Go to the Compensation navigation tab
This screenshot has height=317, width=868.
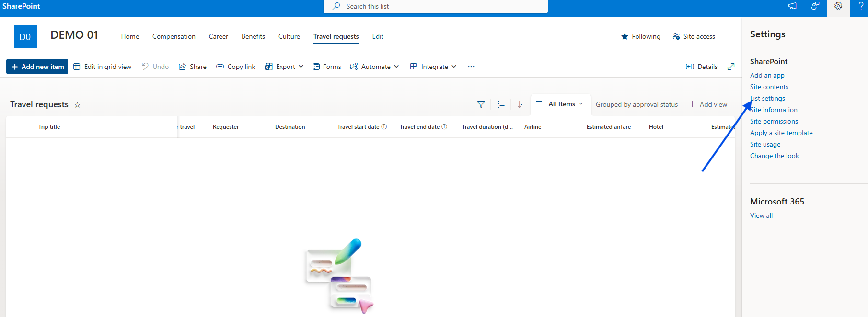pyautogui.click(x=174, y=36)
